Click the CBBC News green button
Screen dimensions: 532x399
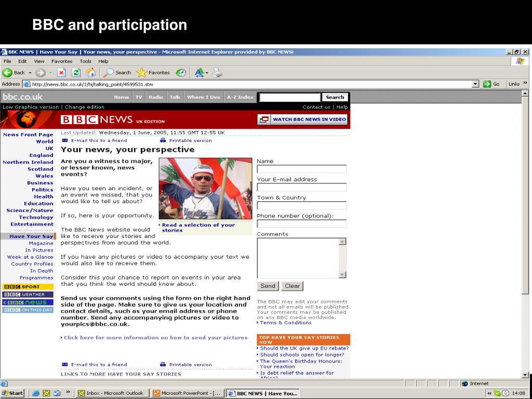pos(28,302)
